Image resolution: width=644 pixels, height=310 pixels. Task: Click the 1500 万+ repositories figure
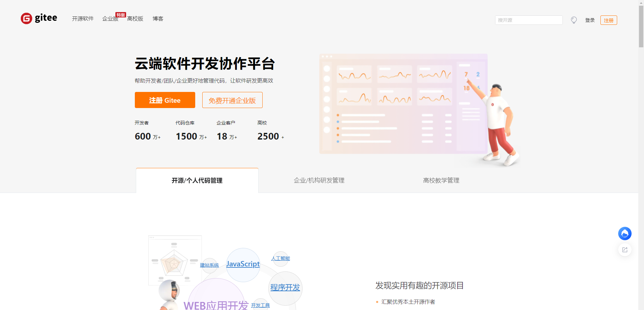click(191, 136)
